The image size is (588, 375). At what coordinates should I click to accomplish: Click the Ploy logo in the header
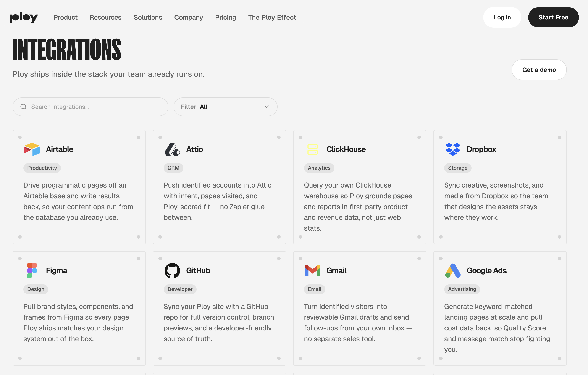click(24, 17)
